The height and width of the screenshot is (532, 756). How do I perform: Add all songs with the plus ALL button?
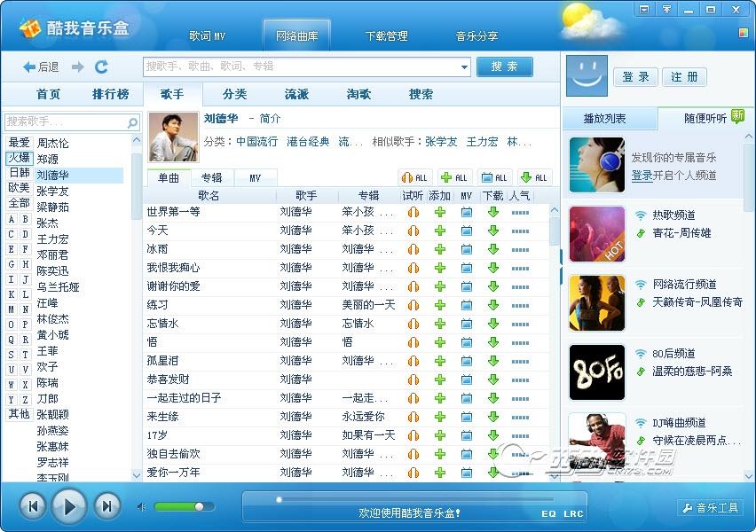pyautogui.click(x=454, y=178)
